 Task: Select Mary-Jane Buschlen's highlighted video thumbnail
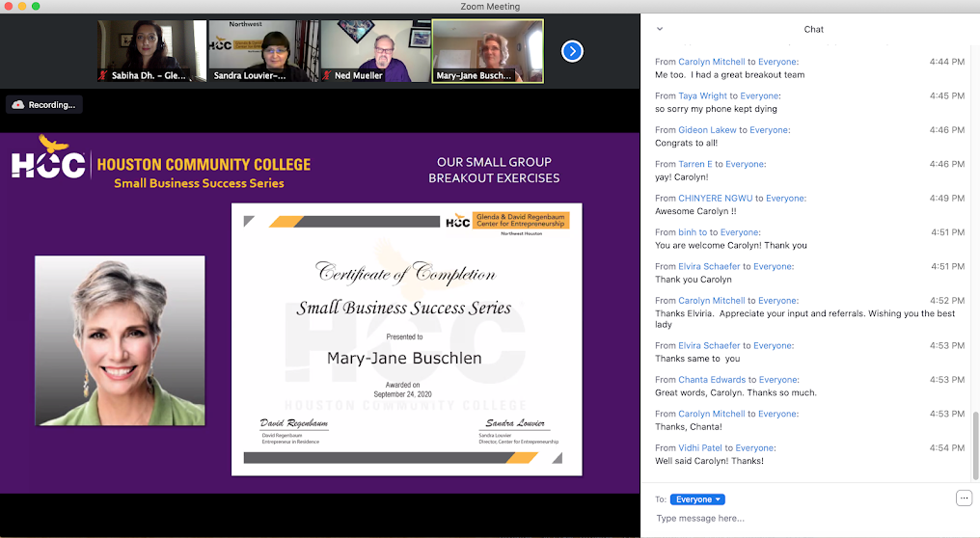[487, 51]
